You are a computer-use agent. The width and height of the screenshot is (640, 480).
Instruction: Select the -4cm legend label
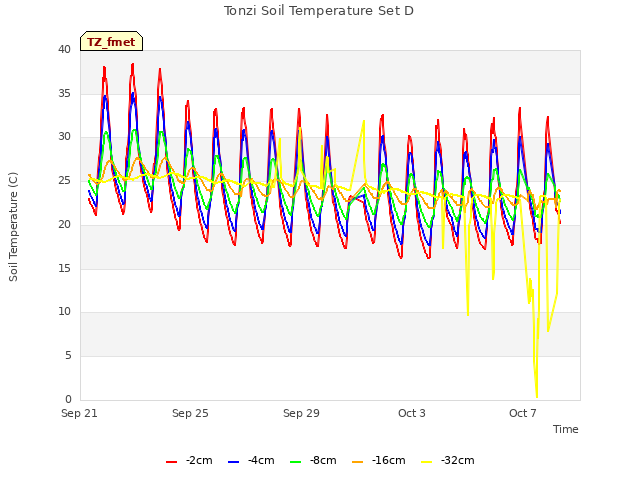pos(261,460)
